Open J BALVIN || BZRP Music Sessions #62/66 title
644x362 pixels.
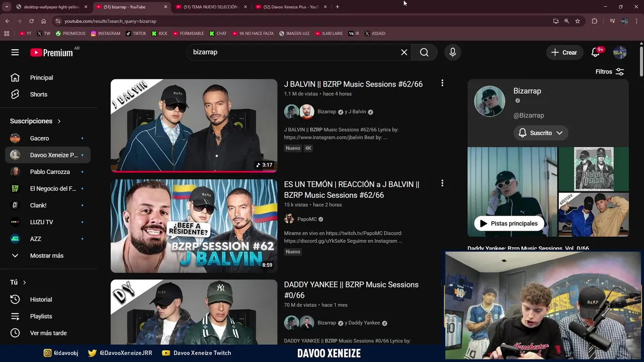pos(353,84)
